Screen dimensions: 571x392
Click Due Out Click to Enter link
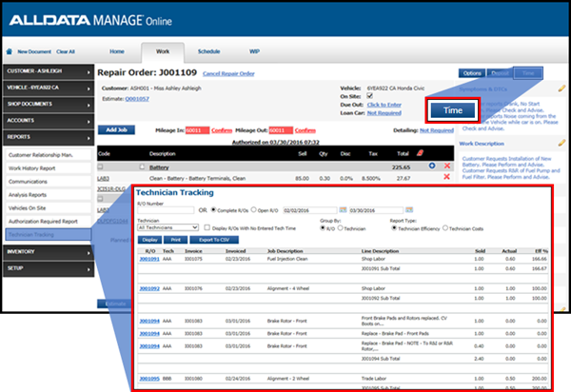pyautogui.click(x=384, y=105)
